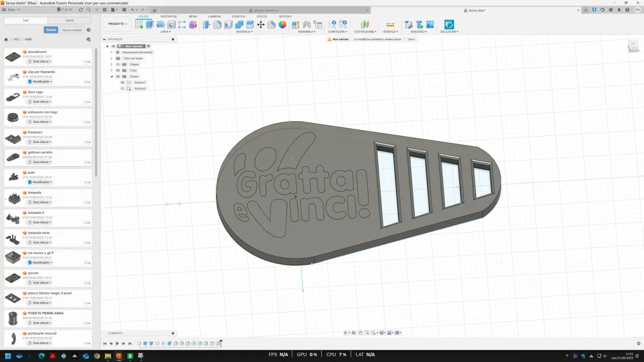The image size is (644, 362).
Task: Open the lampada 2 file
Action: click(48, 218)
